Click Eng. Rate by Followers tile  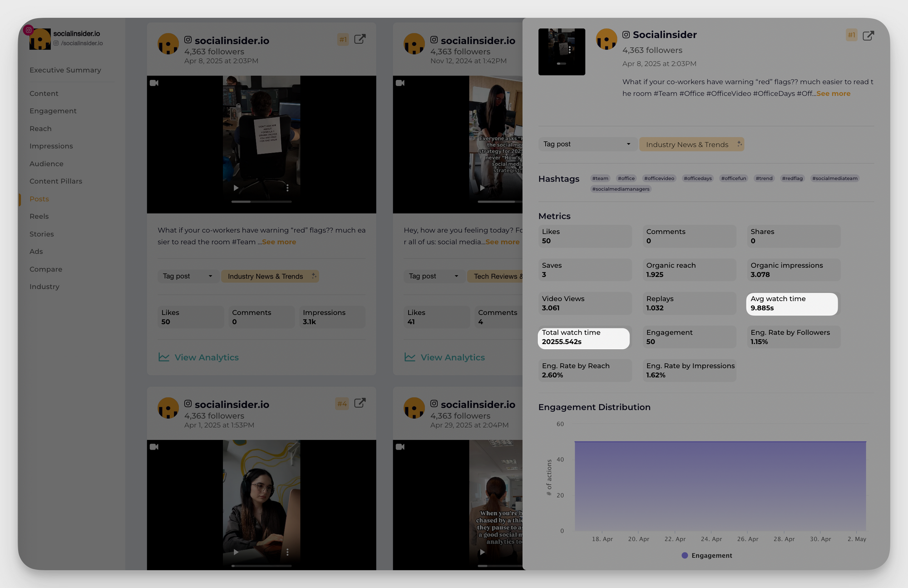(794, 337)
